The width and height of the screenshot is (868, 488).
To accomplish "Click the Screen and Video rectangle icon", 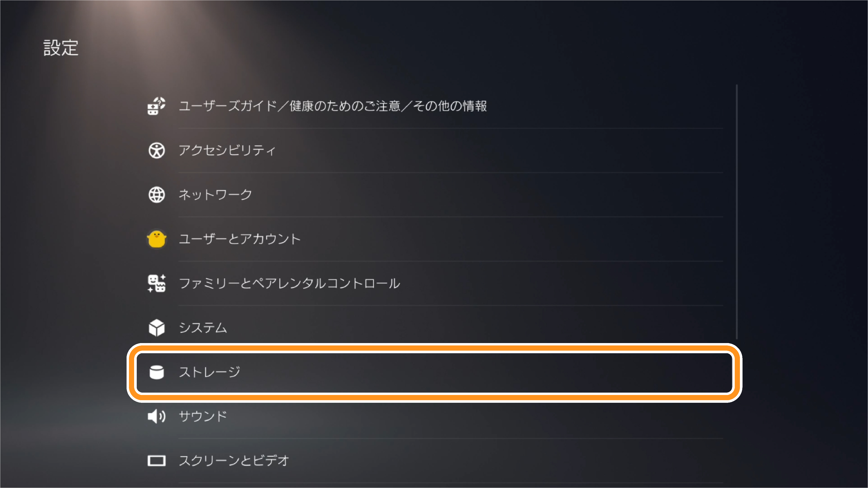I will pyautogui.click(x=156, y=461).
